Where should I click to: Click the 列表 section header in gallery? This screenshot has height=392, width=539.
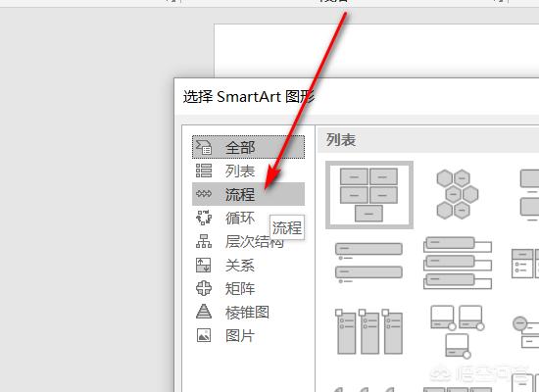point(341,140)
